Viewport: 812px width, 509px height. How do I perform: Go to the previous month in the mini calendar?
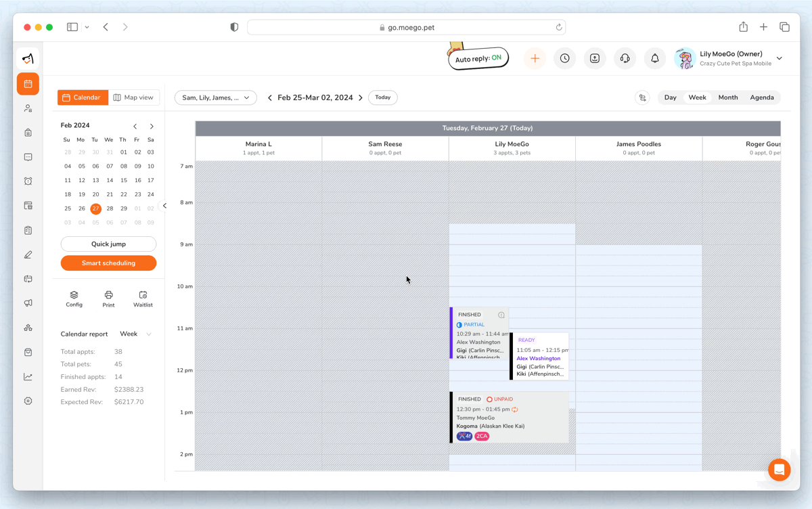(135, 126)
